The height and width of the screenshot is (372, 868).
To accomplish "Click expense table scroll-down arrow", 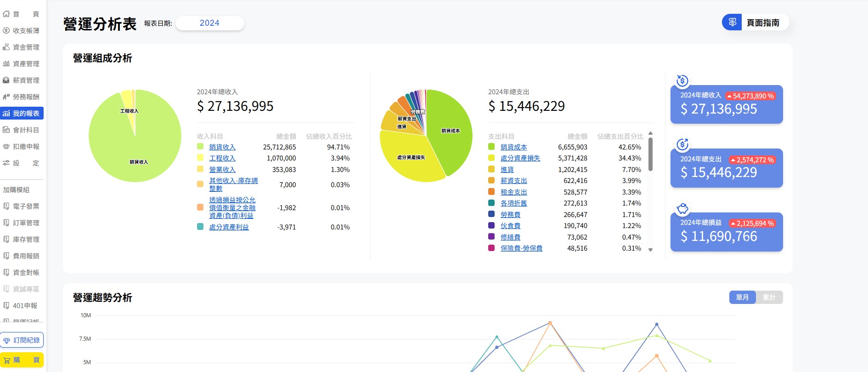I will pos(650,250).
